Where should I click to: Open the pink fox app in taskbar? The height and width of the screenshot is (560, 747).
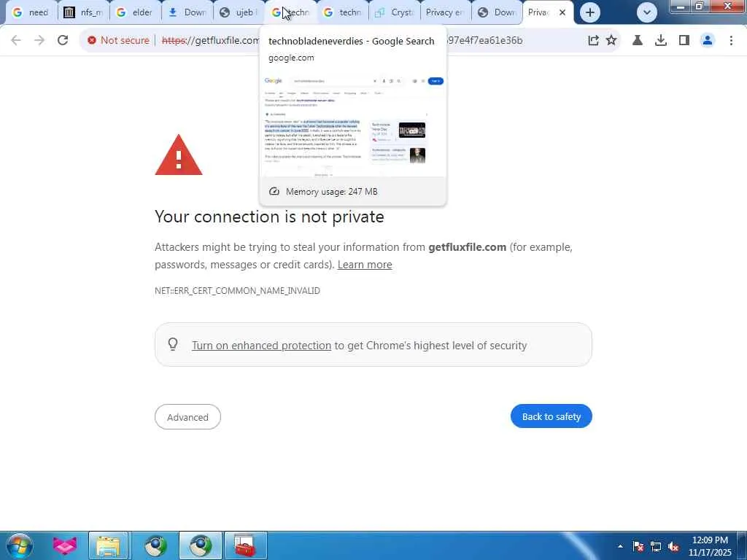click(x=64, y=545)
